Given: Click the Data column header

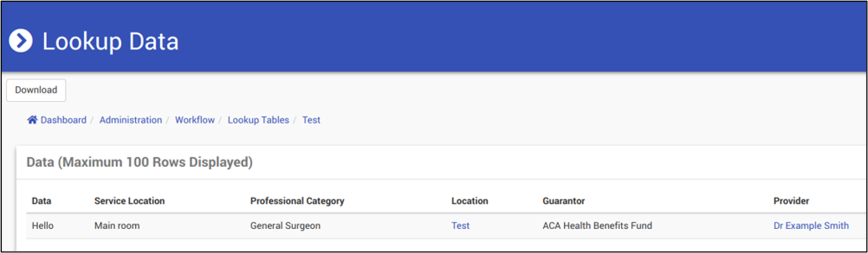Looking at the screenshot, I should coord(42,201).
